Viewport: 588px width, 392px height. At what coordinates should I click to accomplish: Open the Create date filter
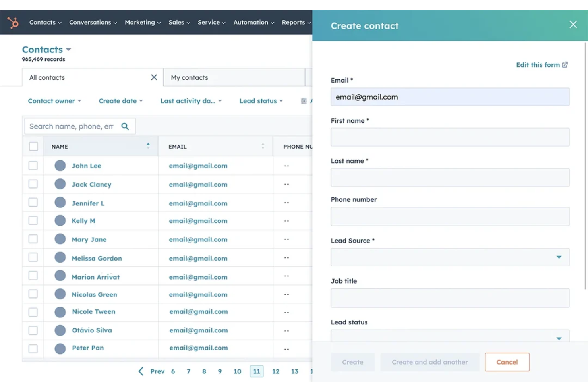pos(120,101)
